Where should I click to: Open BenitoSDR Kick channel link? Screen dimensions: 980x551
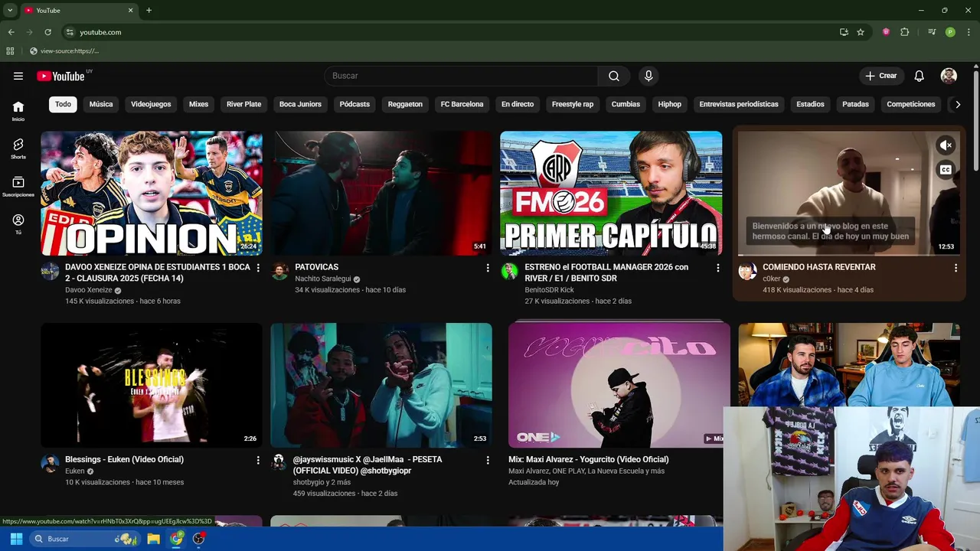tap(549, 290)
